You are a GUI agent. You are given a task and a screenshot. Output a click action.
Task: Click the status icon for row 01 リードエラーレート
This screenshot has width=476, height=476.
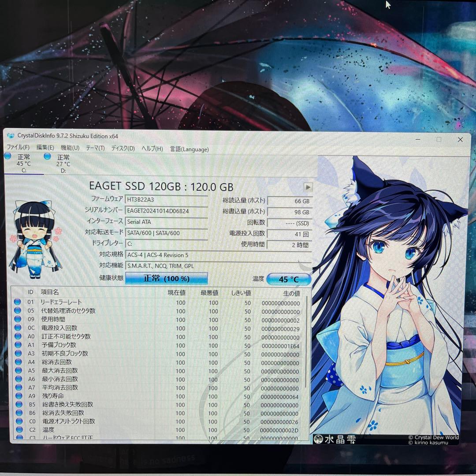tap(17, 302)
